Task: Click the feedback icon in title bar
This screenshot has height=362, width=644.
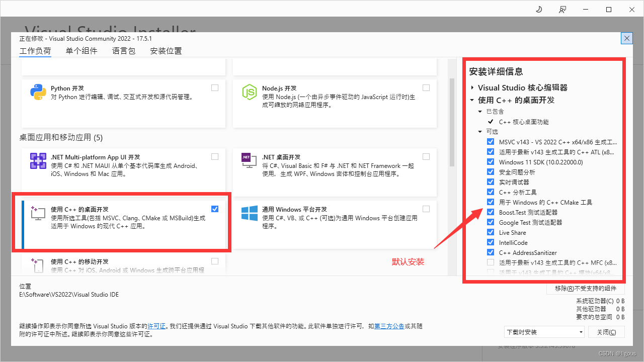Action: [x=562, y=10]
